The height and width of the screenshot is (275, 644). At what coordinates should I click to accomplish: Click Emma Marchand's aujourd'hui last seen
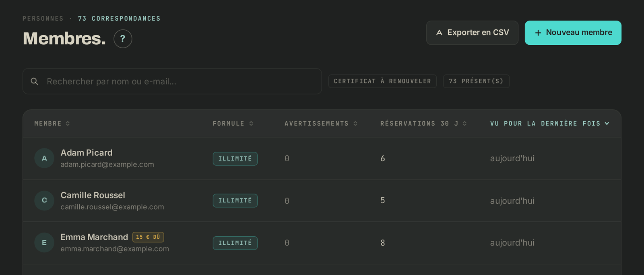point(512,243)
